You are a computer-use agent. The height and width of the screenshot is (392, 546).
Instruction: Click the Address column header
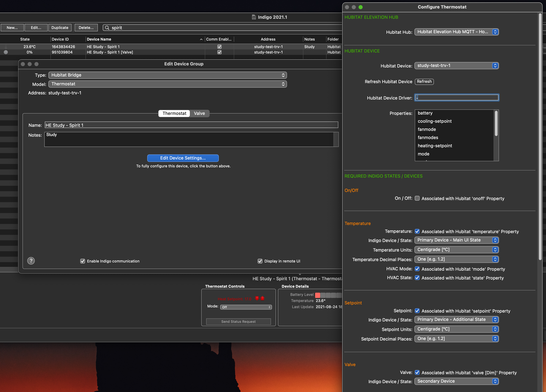coord(268,39)
